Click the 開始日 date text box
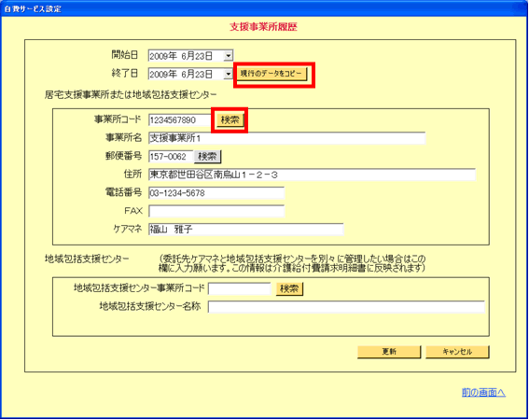Screen dimensions: 529x420 pos(187,56)
